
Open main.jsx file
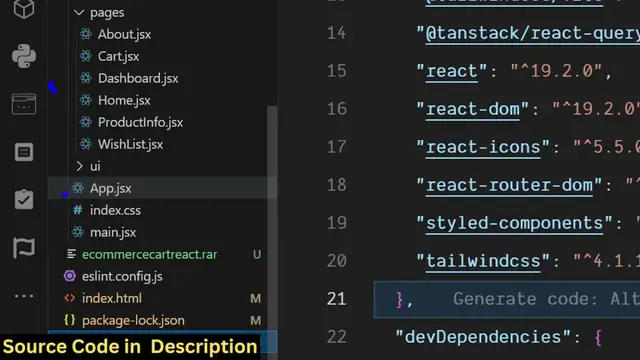pyautogui.click(x=113, y=232)
